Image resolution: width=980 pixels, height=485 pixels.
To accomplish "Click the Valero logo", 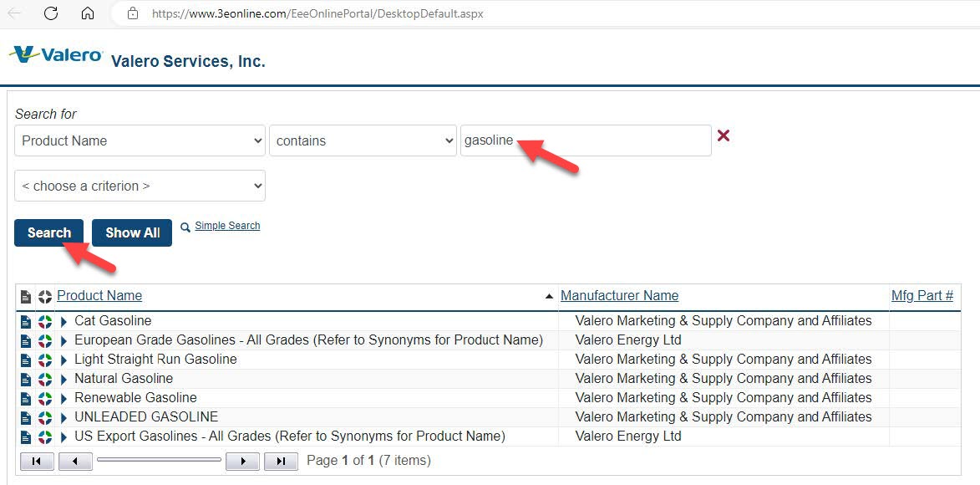I will click(x=56, y=55).
